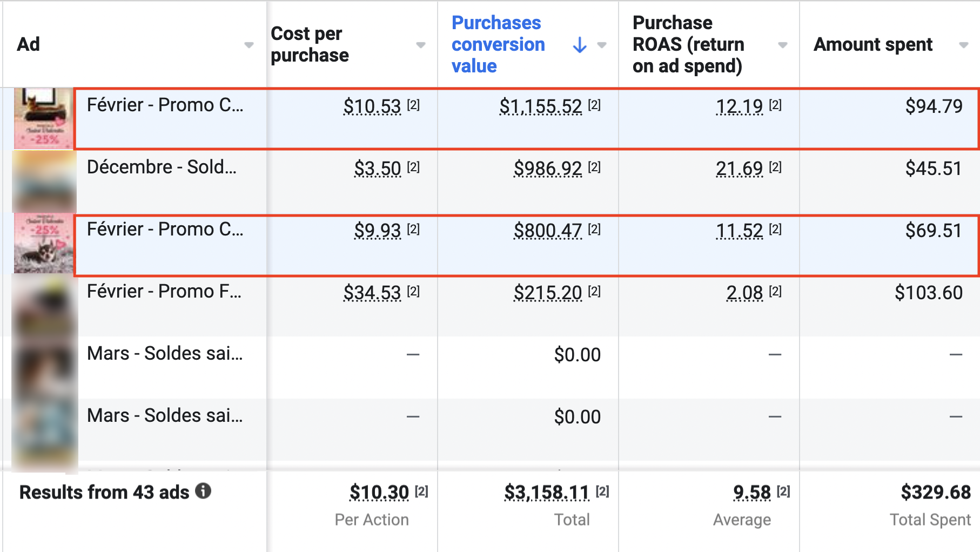
Task: Click the husky puppy -25% ad thumbnail
Action: [44, 243]
